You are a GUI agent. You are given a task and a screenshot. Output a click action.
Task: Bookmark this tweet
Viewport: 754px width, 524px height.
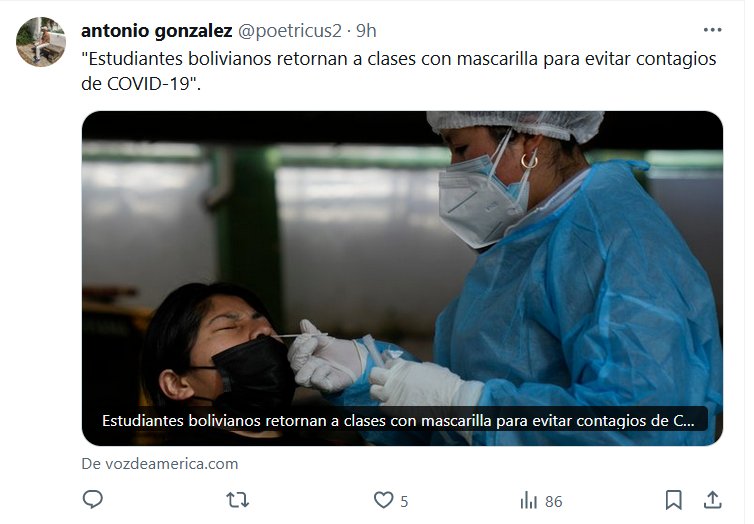[673, 500]
